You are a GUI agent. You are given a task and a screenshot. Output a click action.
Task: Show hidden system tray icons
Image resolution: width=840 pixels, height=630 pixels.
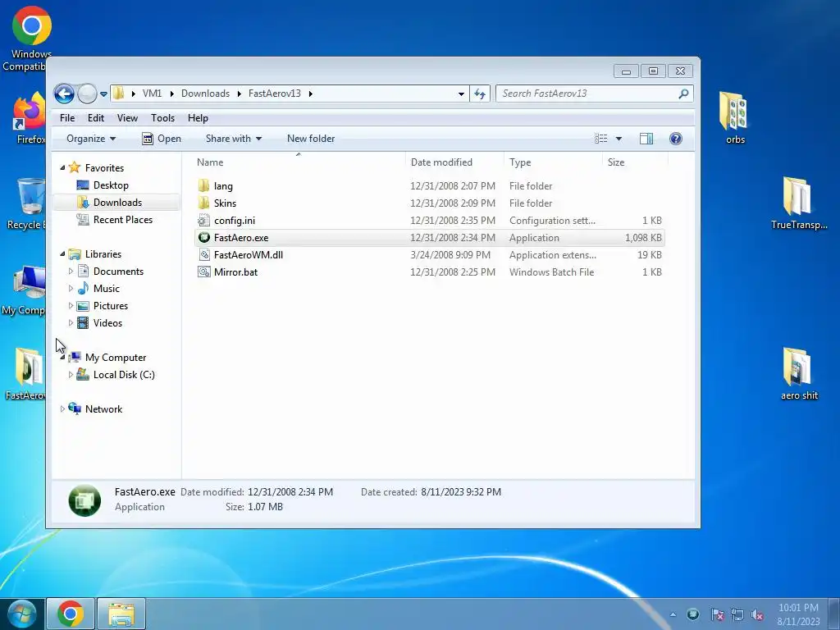(x=673, y=615)
